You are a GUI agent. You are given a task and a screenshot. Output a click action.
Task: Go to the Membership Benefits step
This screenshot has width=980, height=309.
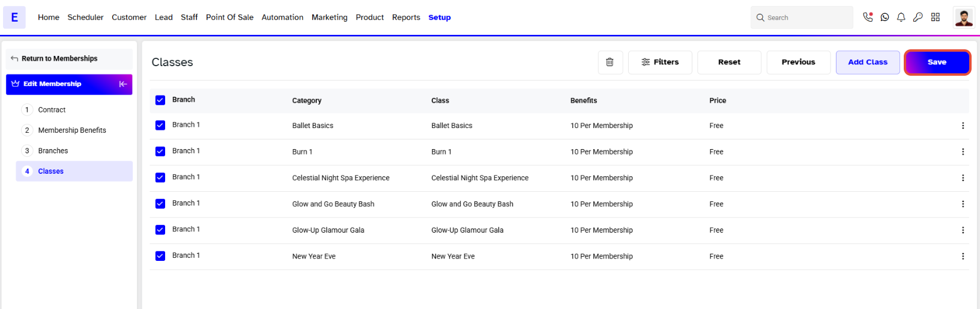click(72, 130)
